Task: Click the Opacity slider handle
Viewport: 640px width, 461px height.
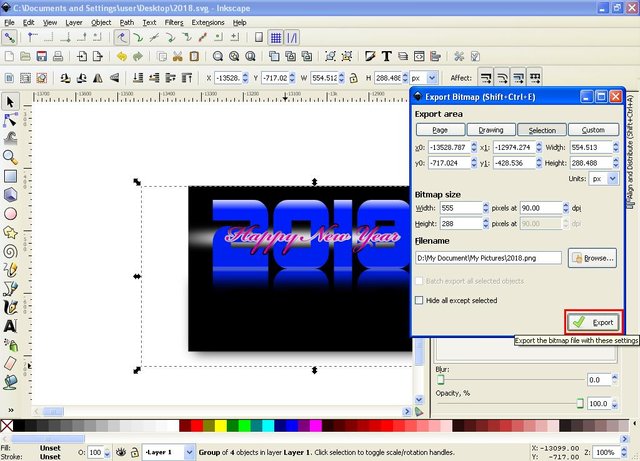Action: coord(580,403)
